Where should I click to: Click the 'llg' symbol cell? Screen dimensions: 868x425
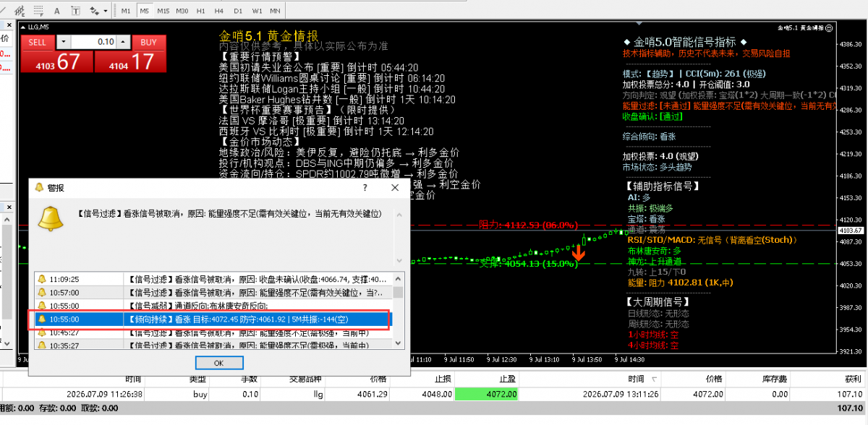coord(293,395)
